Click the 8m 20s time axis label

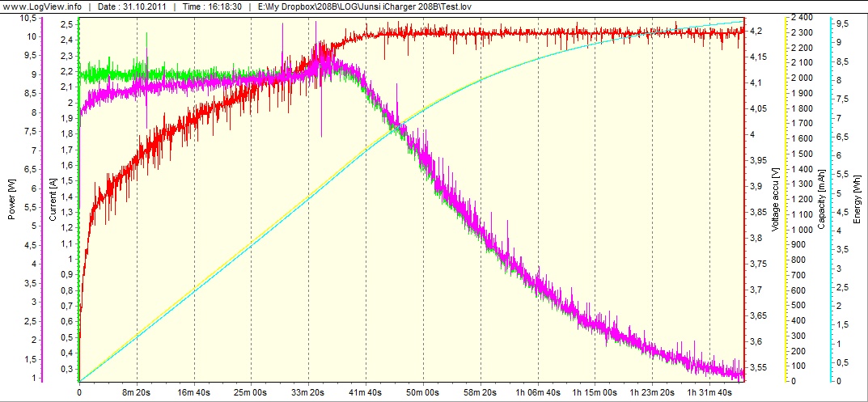coord(137,392)
